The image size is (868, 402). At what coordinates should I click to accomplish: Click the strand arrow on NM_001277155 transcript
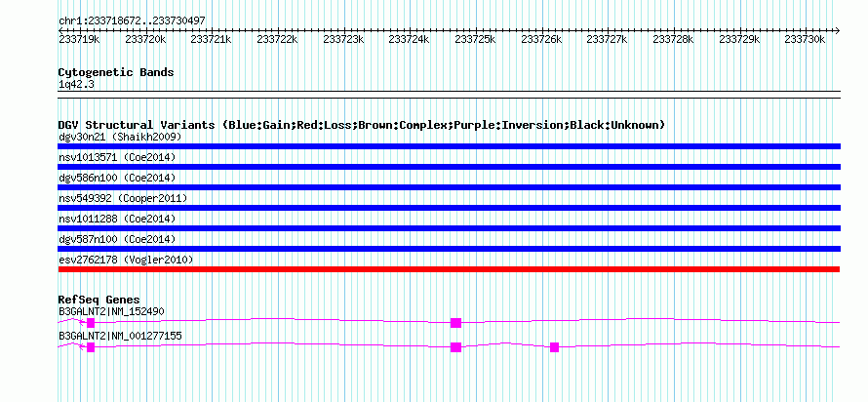click(x=82, y=347)
